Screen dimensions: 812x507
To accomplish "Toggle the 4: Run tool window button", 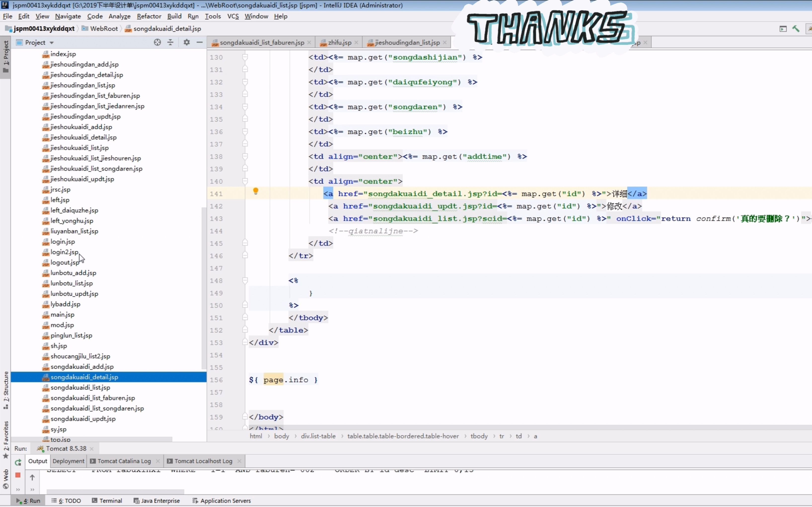I will click(x=29, y=501).
